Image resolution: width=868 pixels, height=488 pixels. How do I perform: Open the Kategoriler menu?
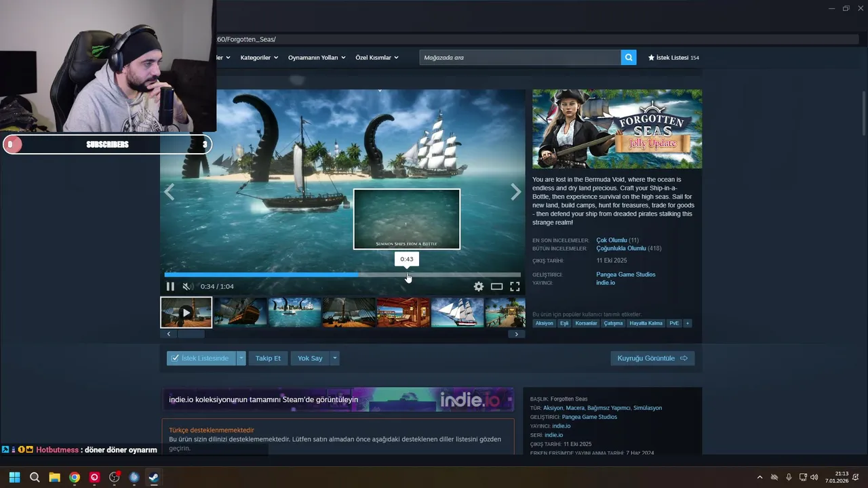pos(260,58)
